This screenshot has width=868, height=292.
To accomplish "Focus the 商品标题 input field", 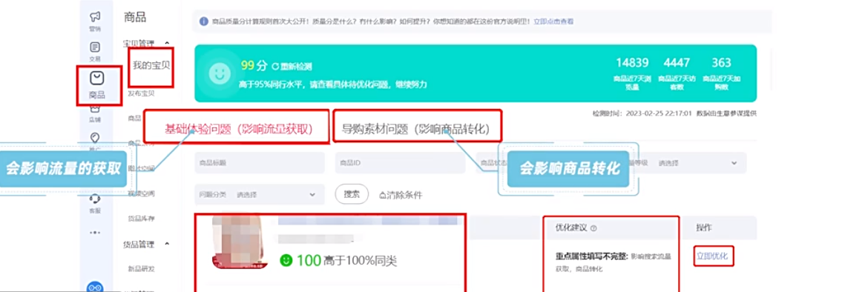I will (x=260, y=163).
